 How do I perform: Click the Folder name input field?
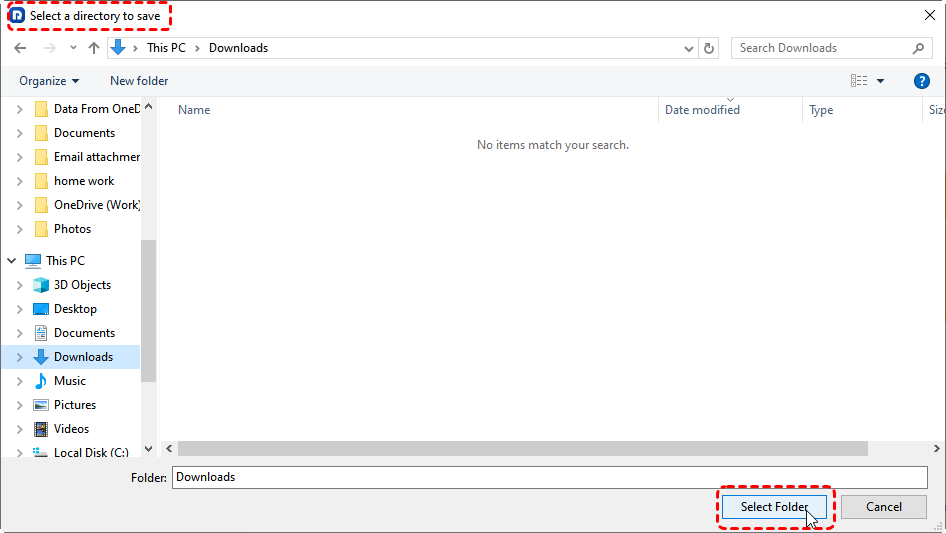point(549,477)
